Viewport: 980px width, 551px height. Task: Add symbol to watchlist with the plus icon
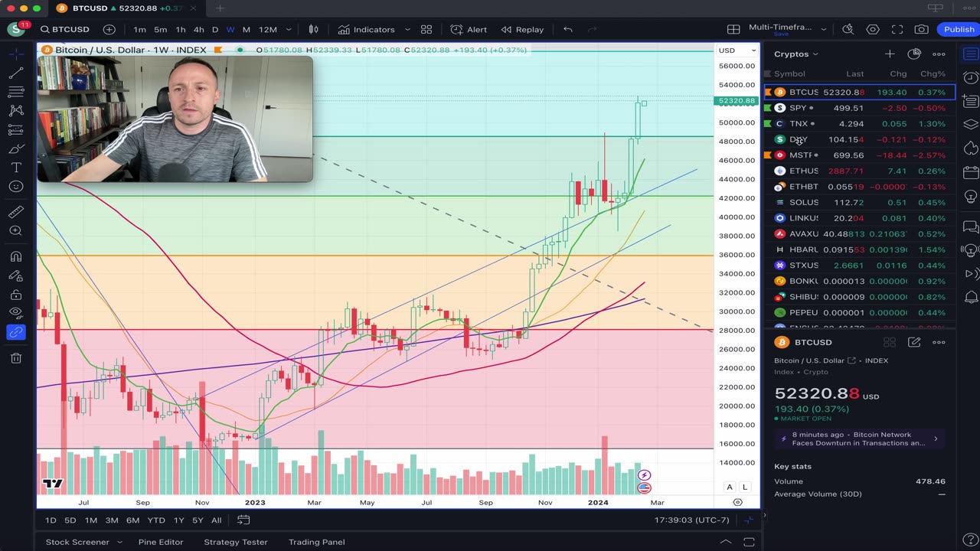click(x=890, y=54)
